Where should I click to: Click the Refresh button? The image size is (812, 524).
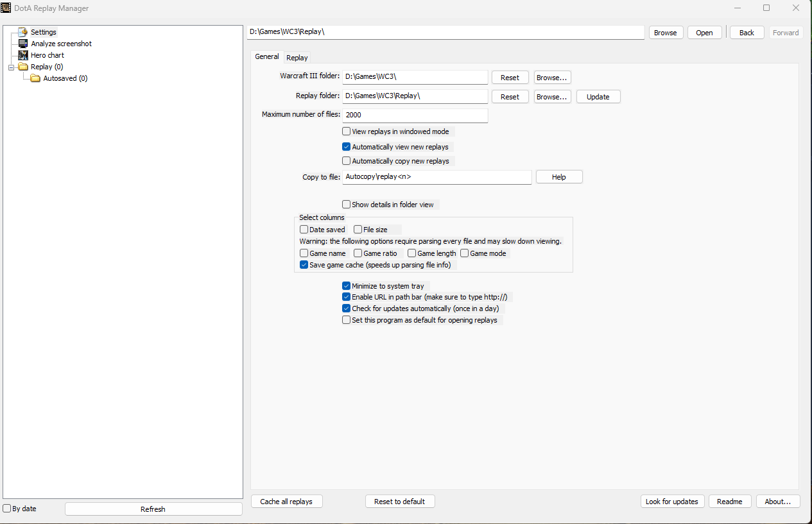[153, 509]
